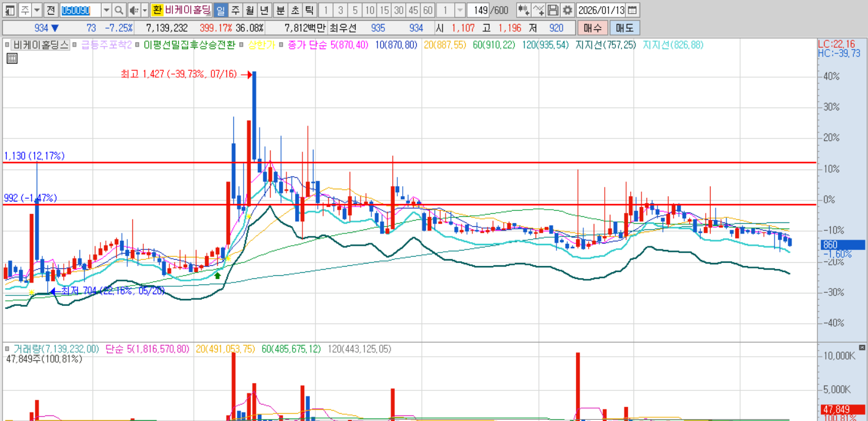
Task: Toggle the 비케이홀딩스 legend checkbox
Action: coord(8,45)
